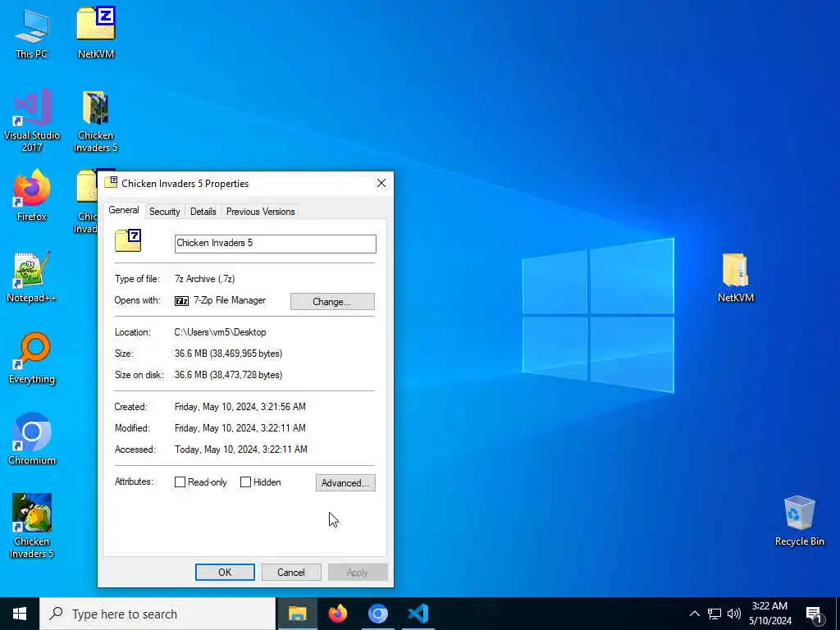Viewport: 840px width, 630px height.
Task: Click the size on disk 38,473,728 bytes
Action: click(x=228, y=375)
